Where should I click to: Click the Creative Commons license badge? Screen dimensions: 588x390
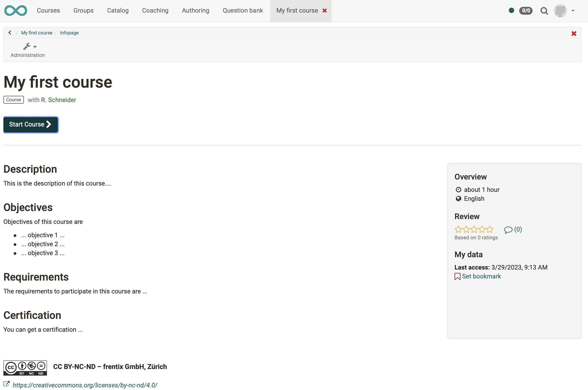[x=25, y=367]
